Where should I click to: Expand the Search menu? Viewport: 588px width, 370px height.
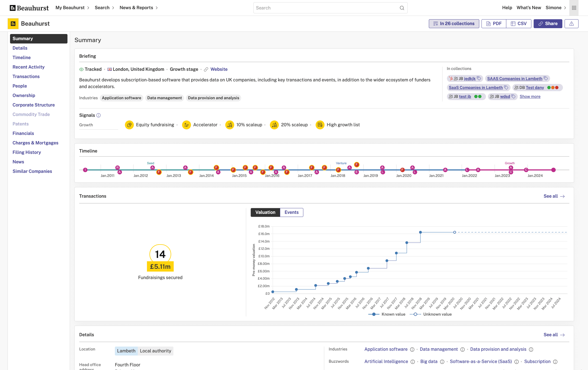[x=104, y=8]
